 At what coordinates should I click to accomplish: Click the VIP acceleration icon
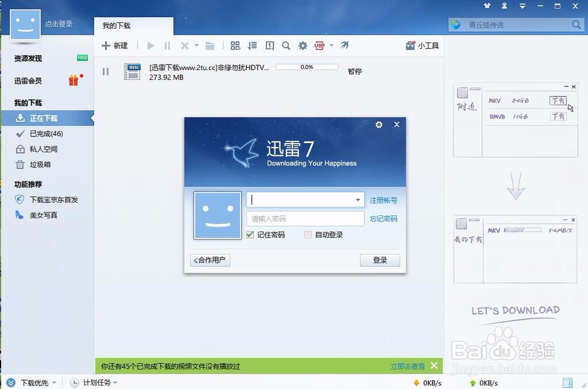click(x=319, y=45)
